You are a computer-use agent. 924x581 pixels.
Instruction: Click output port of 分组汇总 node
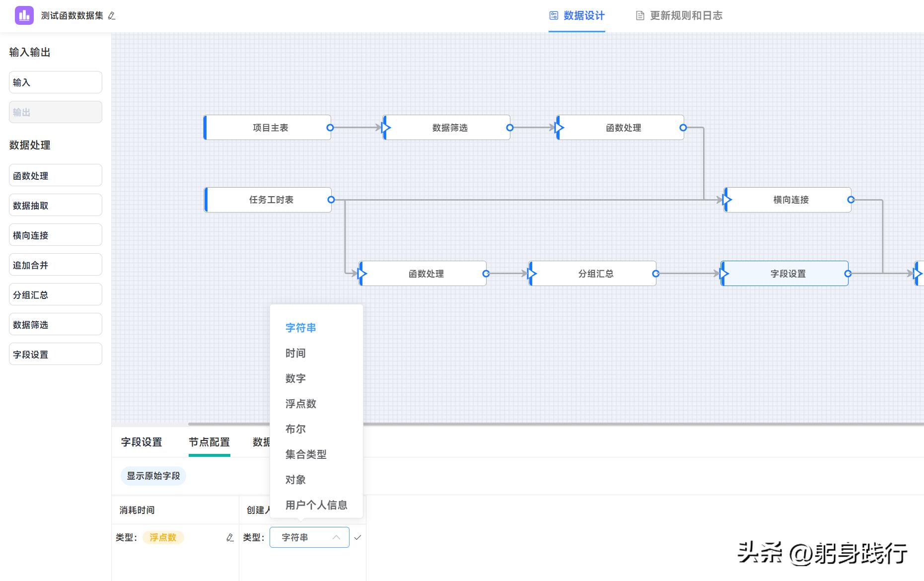(x=655, y=273)
